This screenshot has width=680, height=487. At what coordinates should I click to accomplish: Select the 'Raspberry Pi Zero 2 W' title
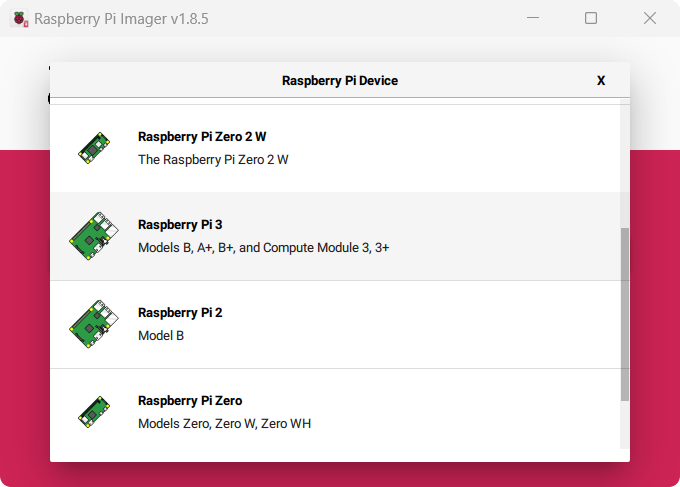[202, 137]
